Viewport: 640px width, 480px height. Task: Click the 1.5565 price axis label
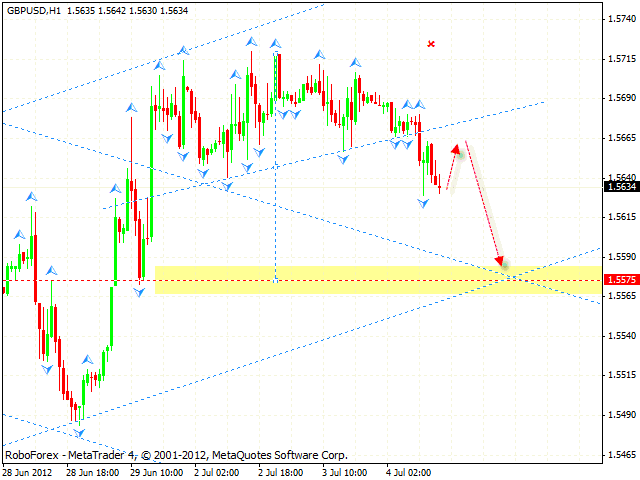[622, 296]
